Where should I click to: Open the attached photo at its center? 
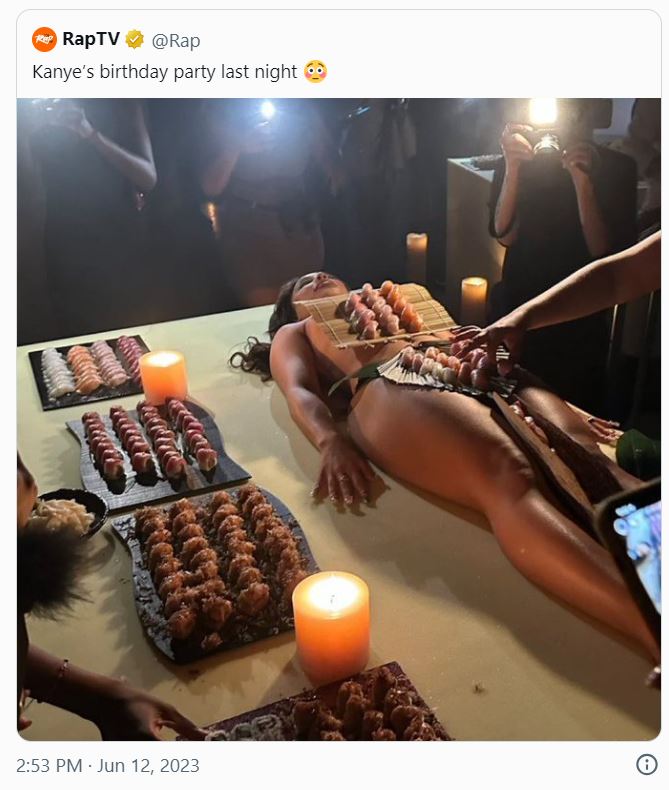338,419
